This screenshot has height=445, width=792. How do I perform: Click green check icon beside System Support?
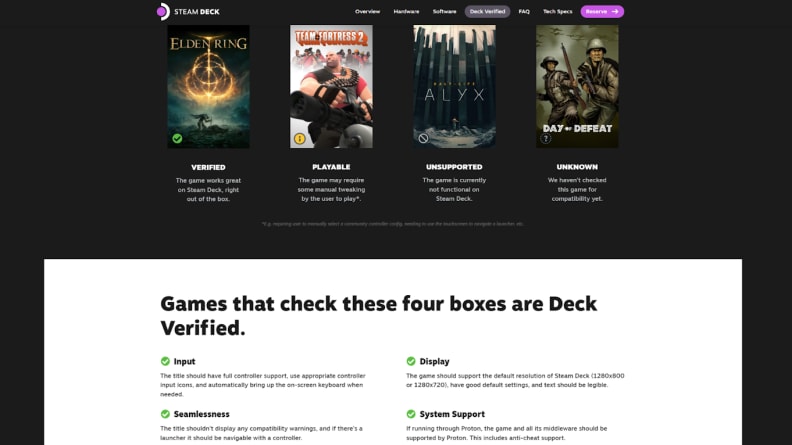(x=411, y=414)
